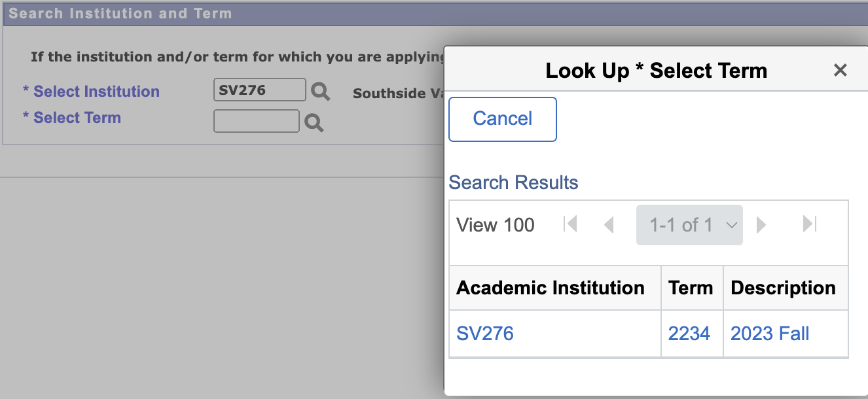Click the Cancel button
The height and width of the screenshot is (399, 868).
[x=502, y=119]
